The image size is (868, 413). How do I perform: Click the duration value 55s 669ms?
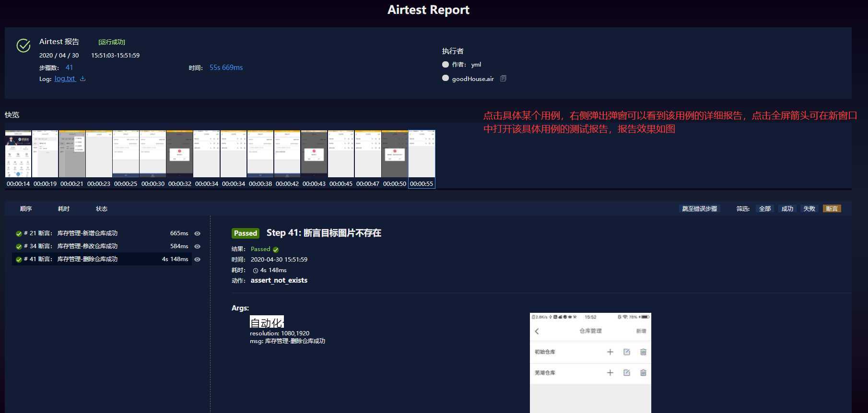[x=226, y=68]
